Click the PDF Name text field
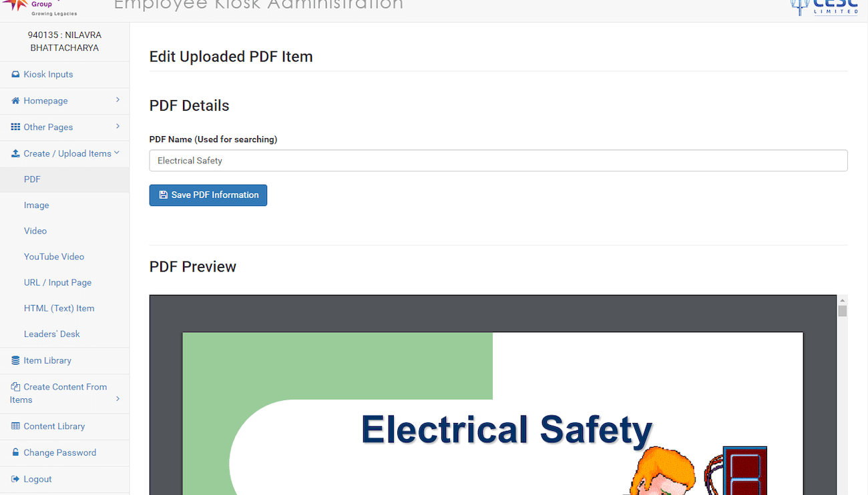 498,161
